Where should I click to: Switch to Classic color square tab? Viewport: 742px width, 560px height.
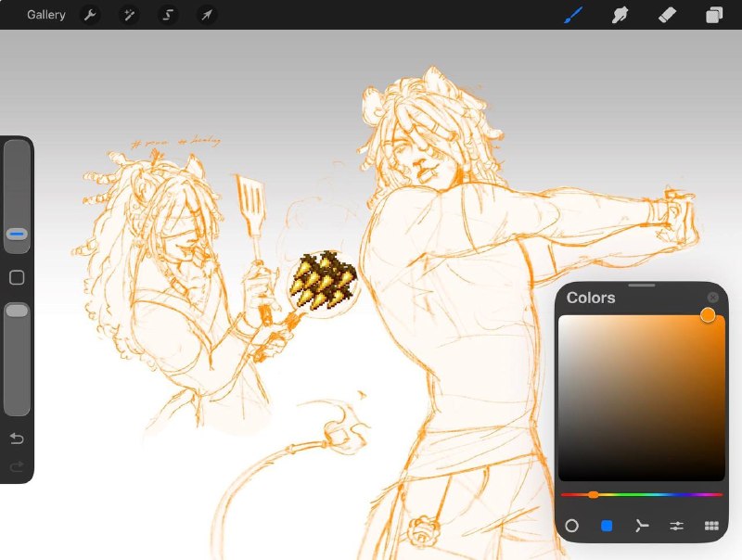pos(607,526)
